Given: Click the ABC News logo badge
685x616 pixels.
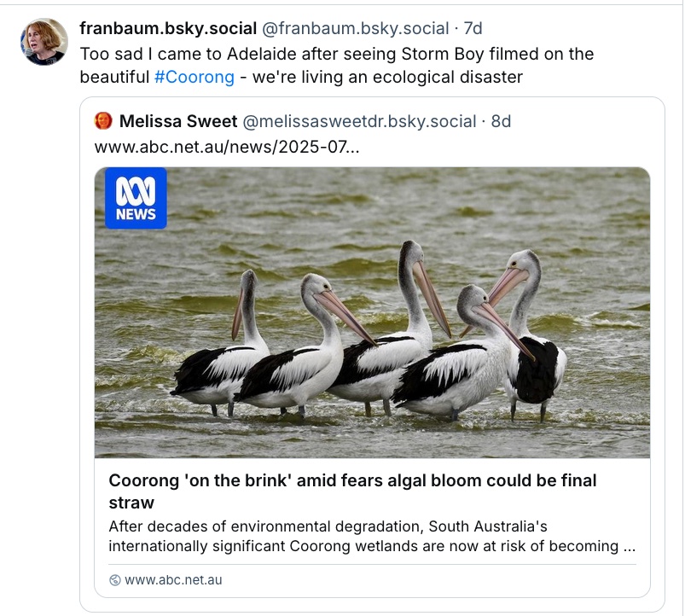Looking at the screenshot, I should click(x=136, y=198).
